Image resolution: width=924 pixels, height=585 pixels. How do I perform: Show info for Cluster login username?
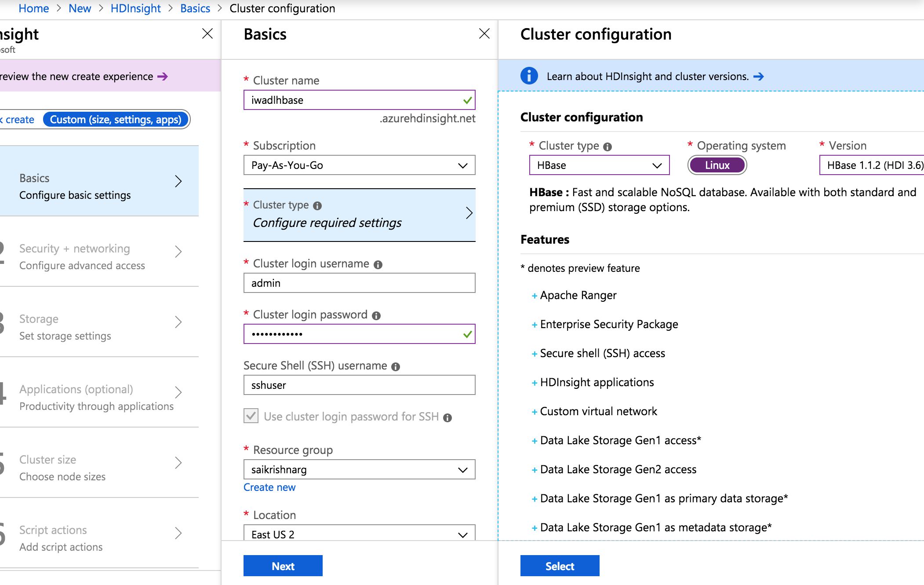click(x=378, y=264)
